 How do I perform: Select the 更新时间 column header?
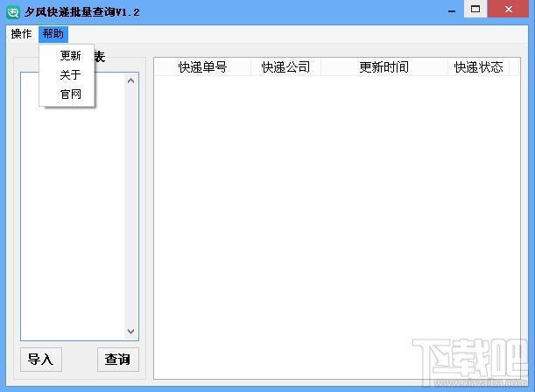click(384, 67)
